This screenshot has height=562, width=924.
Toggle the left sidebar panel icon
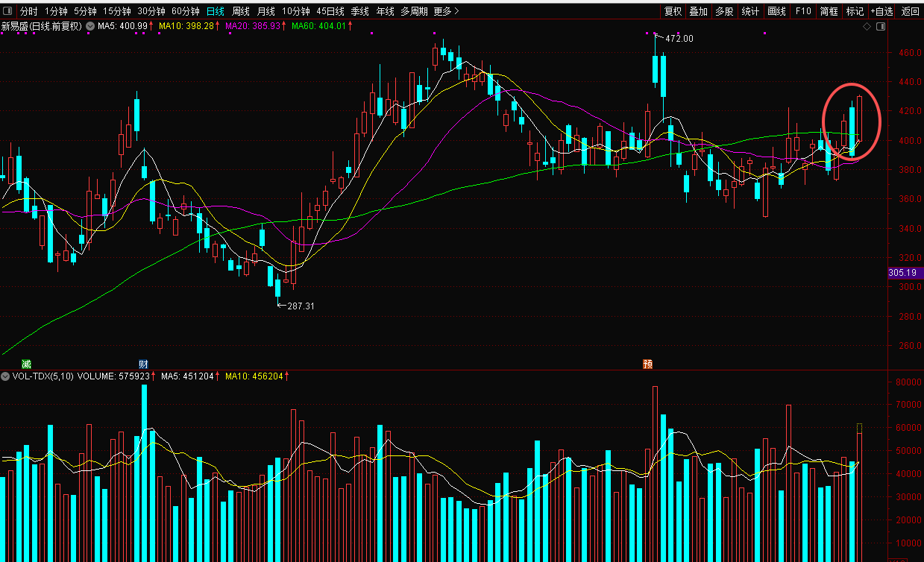click(x=9, y=11)
